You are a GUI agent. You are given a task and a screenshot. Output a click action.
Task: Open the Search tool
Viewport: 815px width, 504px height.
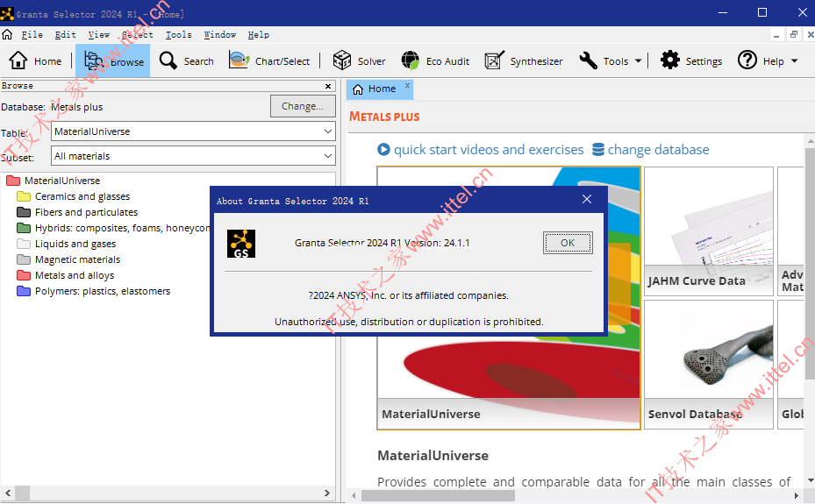coord(186,60)
